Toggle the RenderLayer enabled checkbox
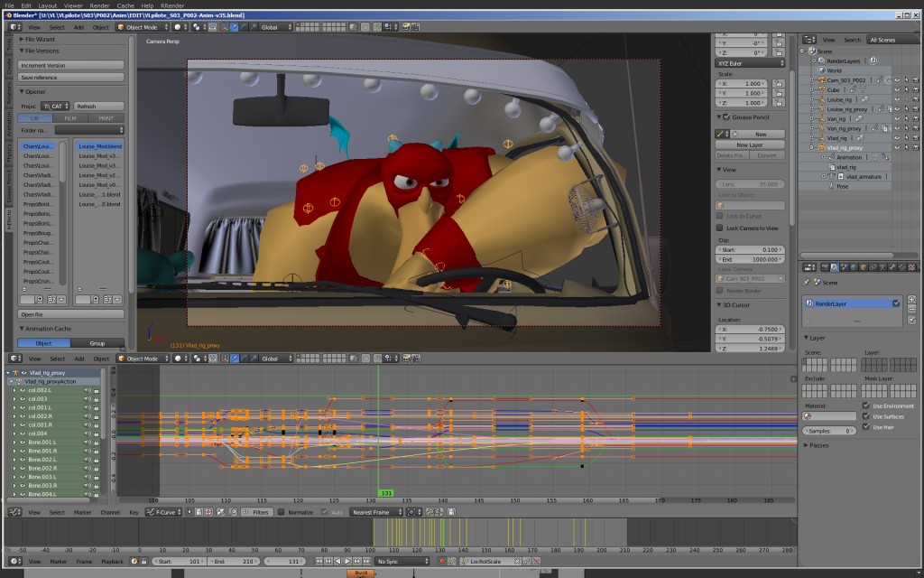 click(x=896, y=303)
